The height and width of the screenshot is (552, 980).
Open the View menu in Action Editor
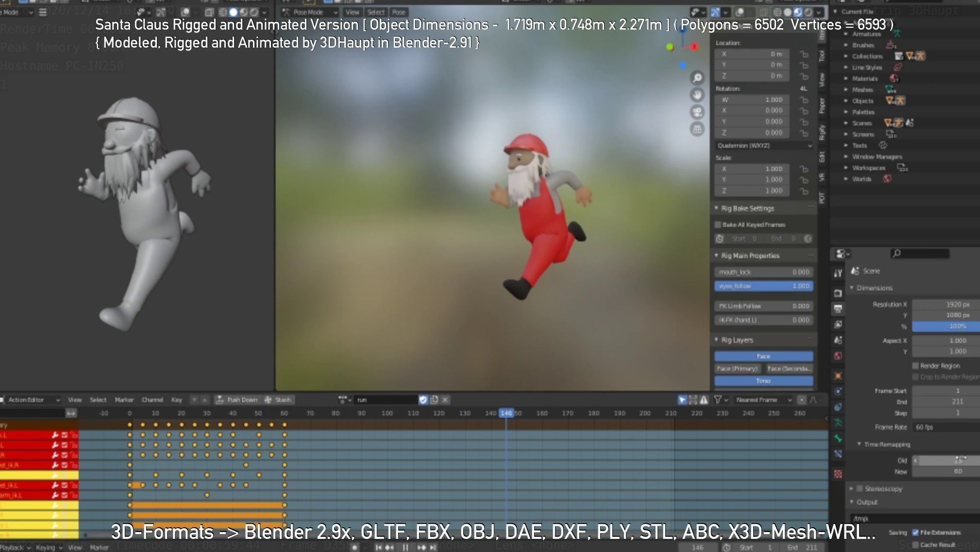click(75, 399)
